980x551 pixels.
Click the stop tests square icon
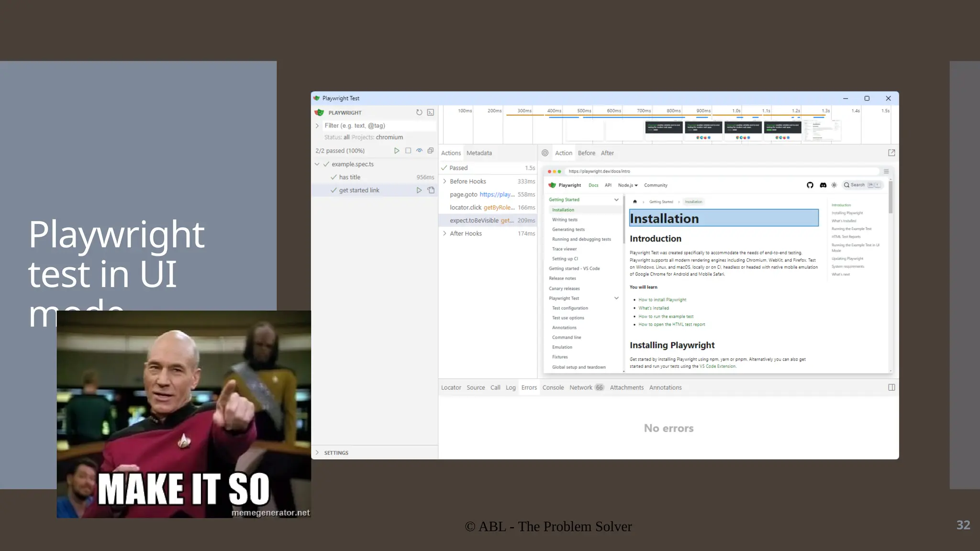point(408,151)
